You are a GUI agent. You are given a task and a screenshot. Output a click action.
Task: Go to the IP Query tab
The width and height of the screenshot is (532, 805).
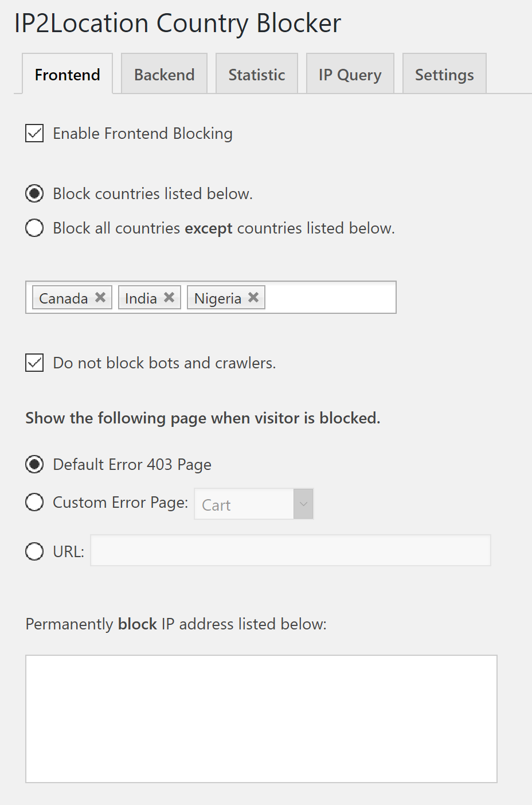(x=350, y=75)
